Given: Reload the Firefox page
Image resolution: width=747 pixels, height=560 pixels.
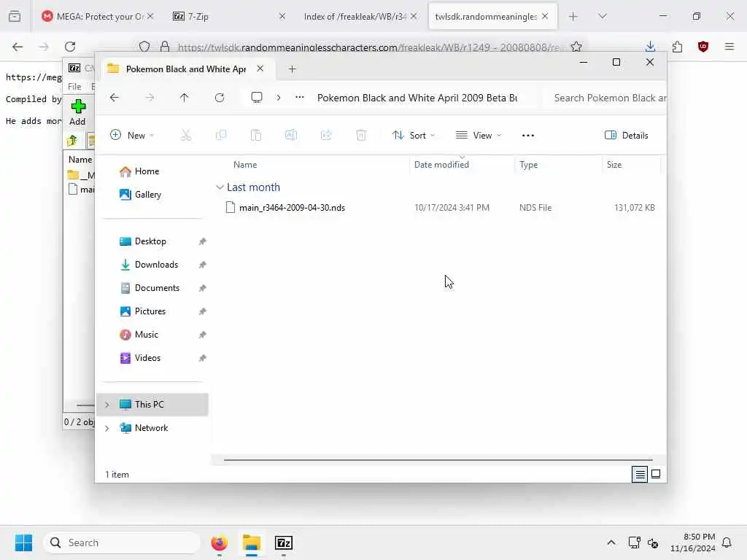Looking at the screenshot, I should coord(70,47).
